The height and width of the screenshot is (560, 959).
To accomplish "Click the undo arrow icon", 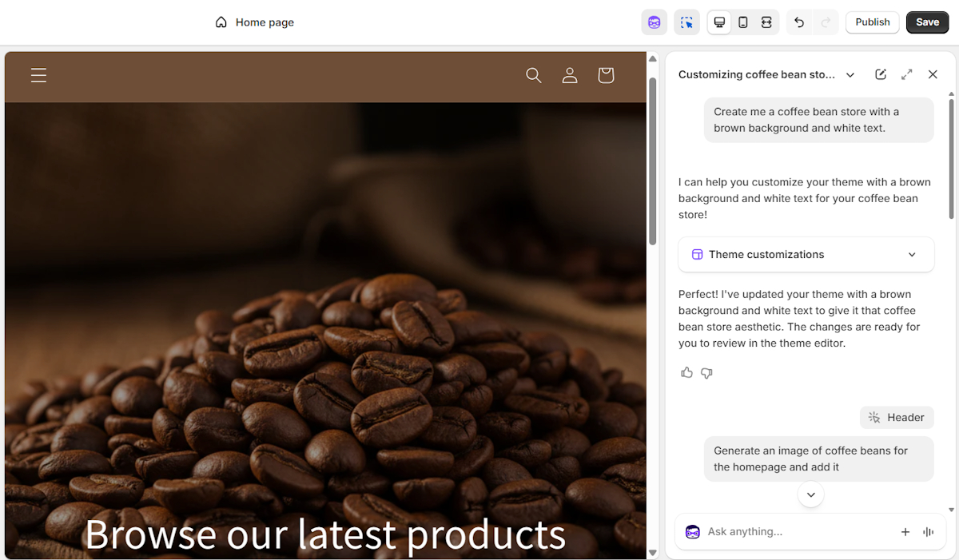I will point(798,22).
